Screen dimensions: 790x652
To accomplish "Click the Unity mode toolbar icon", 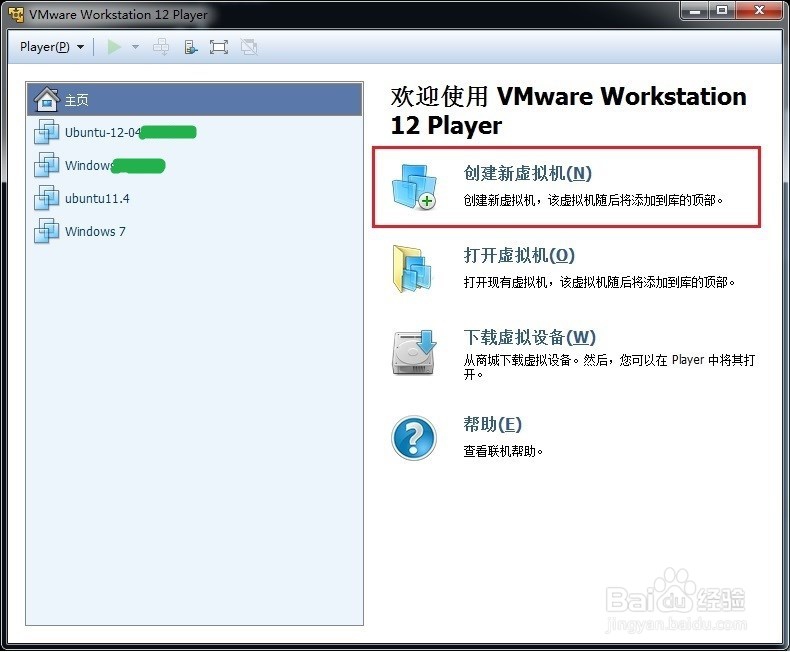I will (x=249, y=47).
